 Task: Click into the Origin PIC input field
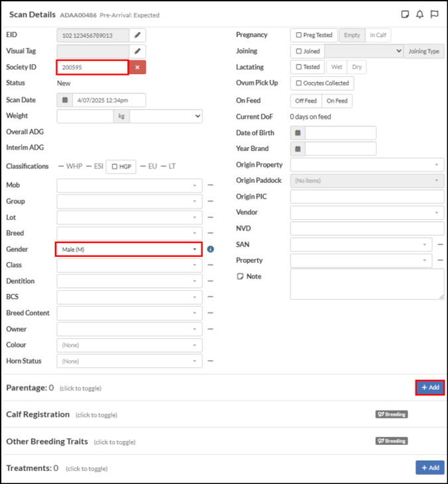[x=367, y=197]
